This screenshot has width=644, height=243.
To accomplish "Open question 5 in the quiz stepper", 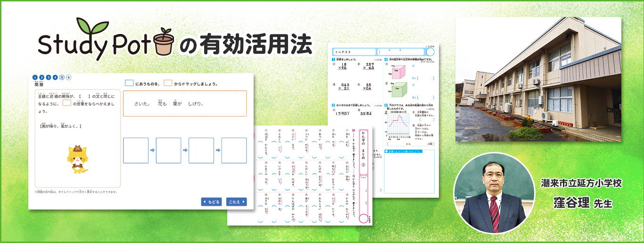I will tap(62, 77).
